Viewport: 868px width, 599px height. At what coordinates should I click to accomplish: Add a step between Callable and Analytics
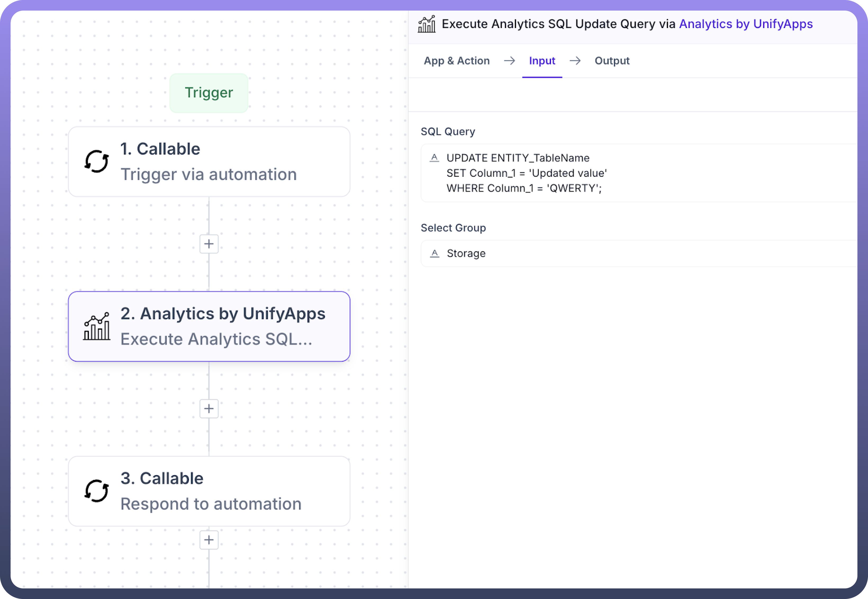[209, 244]
